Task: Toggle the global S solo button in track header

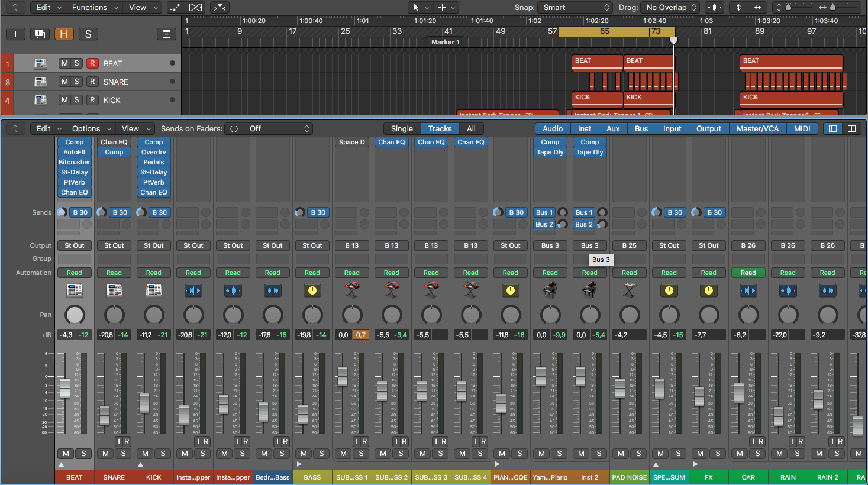Action: point(88,34)
